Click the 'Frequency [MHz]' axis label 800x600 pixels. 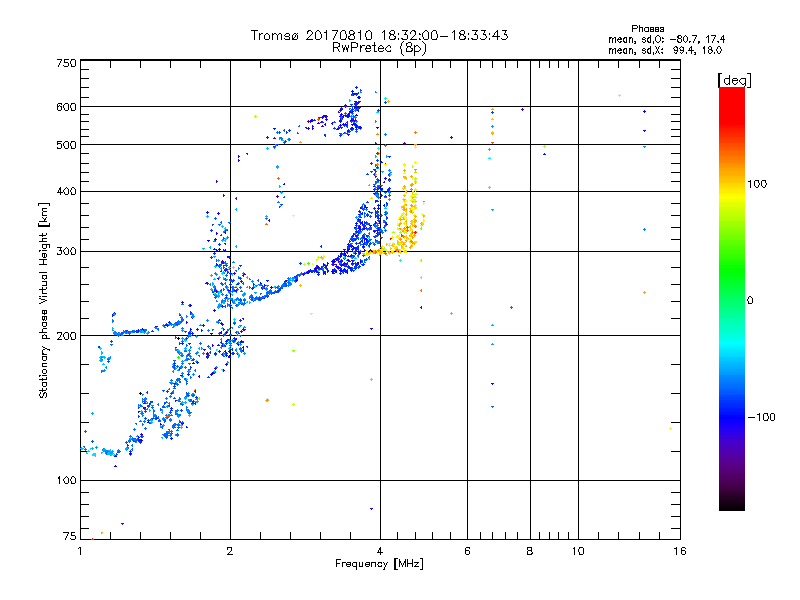tap(379, 564)
